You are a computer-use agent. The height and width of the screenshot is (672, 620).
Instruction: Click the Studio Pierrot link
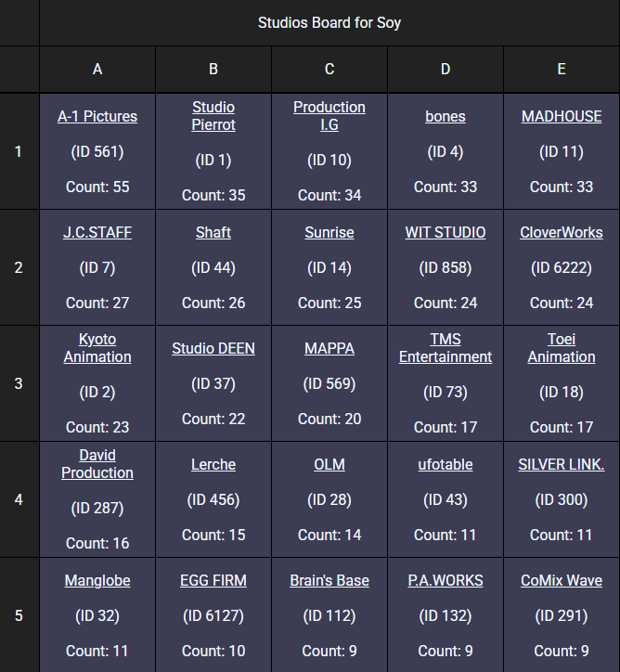[213, 116]
